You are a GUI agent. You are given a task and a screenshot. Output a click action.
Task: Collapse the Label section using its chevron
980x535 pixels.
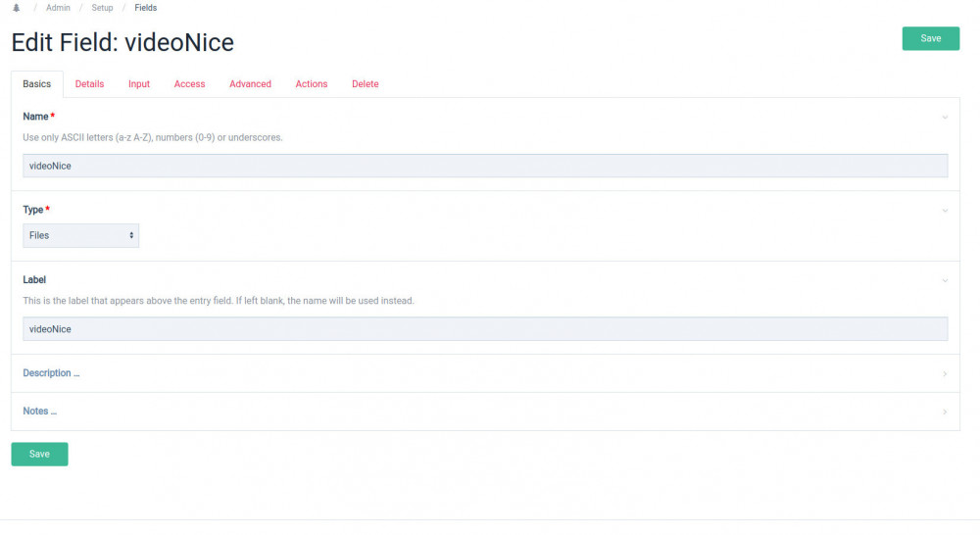point(945,281)
